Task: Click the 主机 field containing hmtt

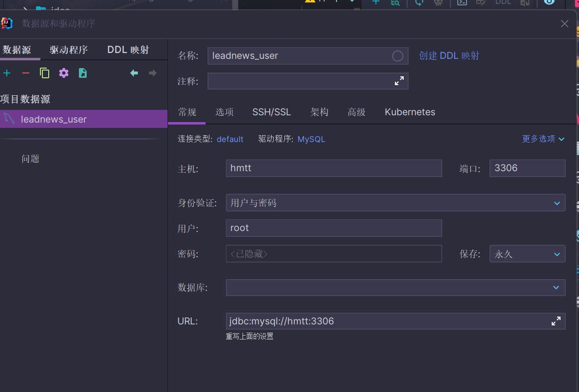Action: point(334,168)
